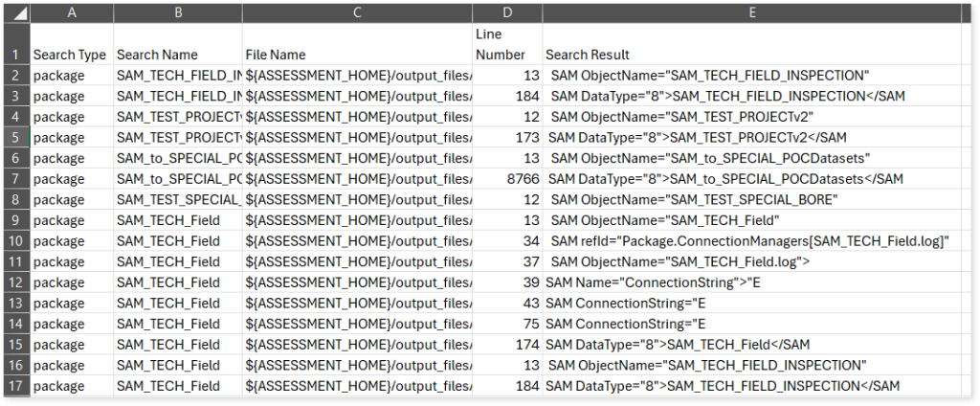Select row 7 header
Viewport: 980px width, 406px height.
tap(16, 179)
